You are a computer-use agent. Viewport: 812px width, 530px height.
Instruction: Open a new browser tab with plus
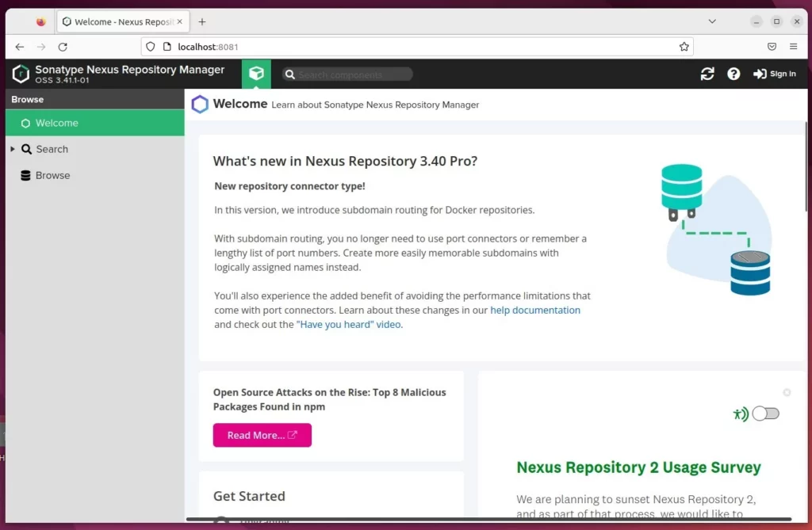[x=202, y=21]
